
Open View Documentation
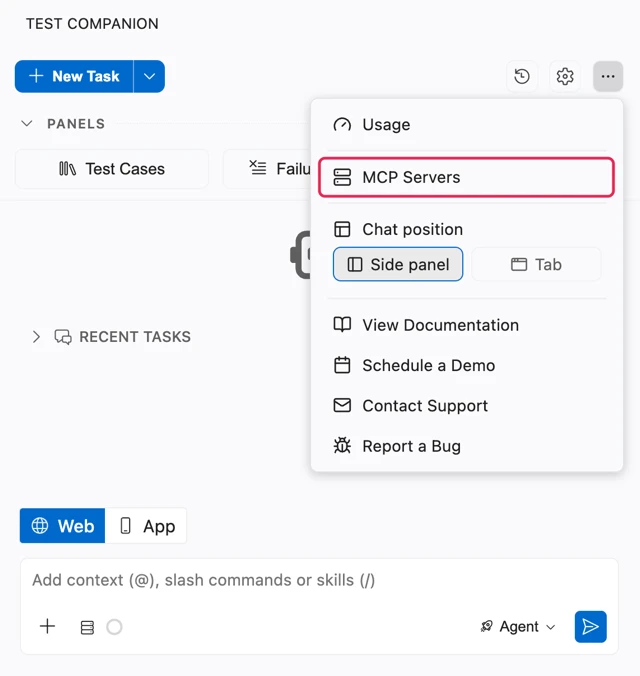(x=467, y=325)
